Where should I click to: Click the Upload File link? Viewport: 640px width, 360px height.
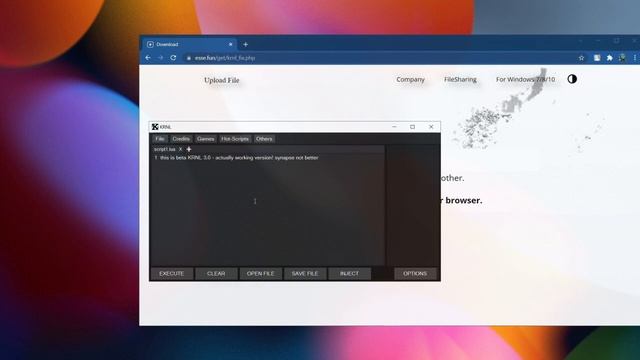pyautogui.click(x=222, y=80)
